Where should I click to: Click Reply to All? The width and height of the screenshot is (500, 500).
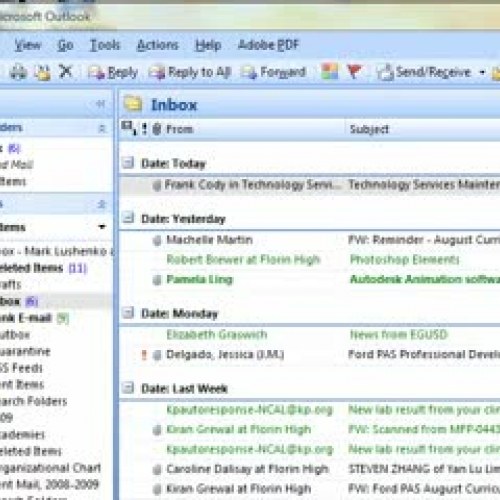[x=190, y=72]
